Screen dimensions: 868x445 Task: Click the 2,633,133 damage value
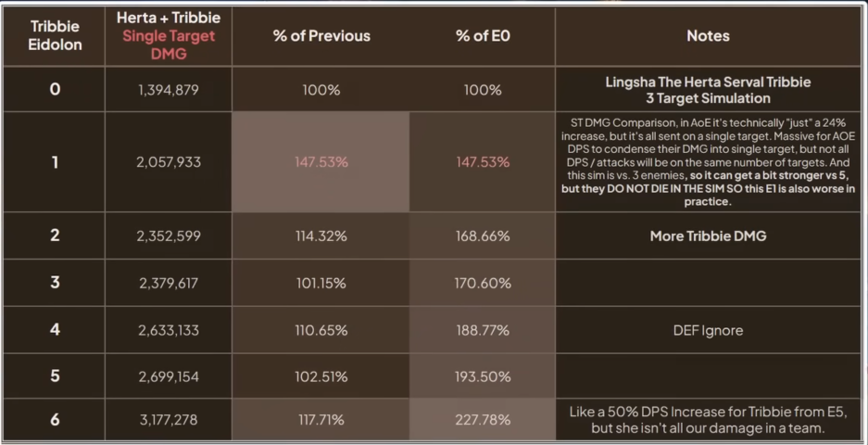[169, 330]
